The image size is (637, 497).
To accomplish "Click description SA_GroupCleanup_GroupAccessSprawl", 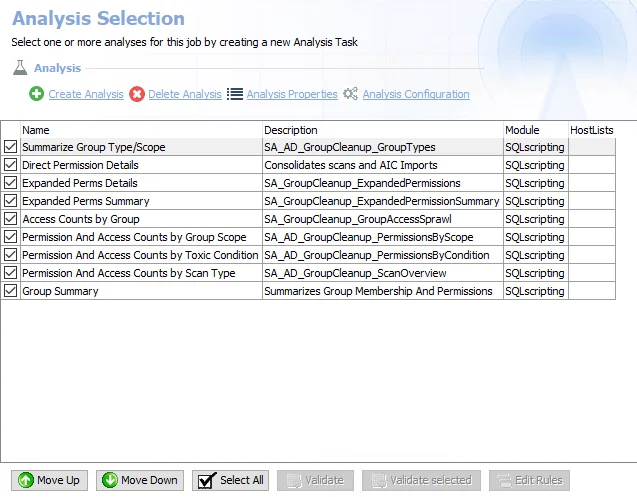I will [358, 219].
